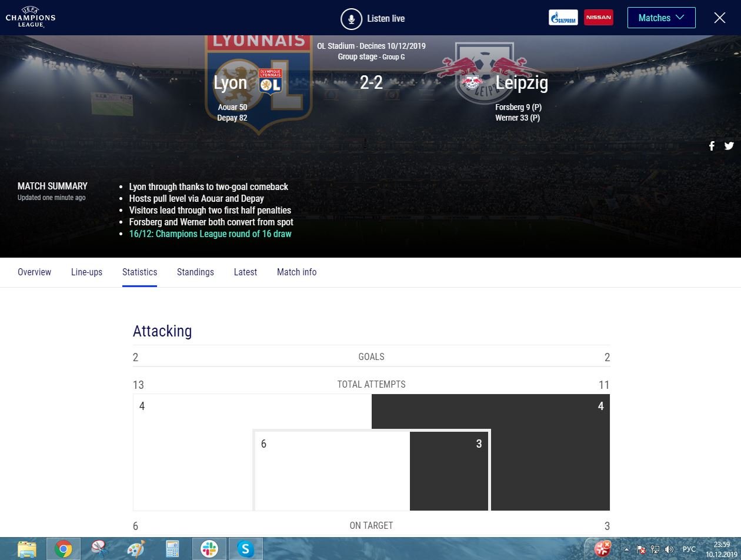Open Champions League round of 16 draw link
The width and height of the screenshot is (741, 560).
210,234
